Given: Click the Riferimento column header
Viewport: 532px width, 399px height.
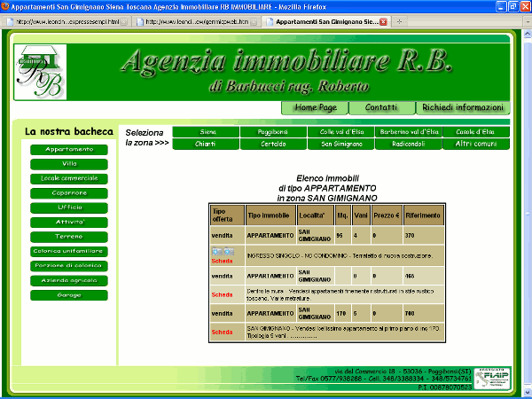Looking at the screenshot, I should tap(423, 215).
